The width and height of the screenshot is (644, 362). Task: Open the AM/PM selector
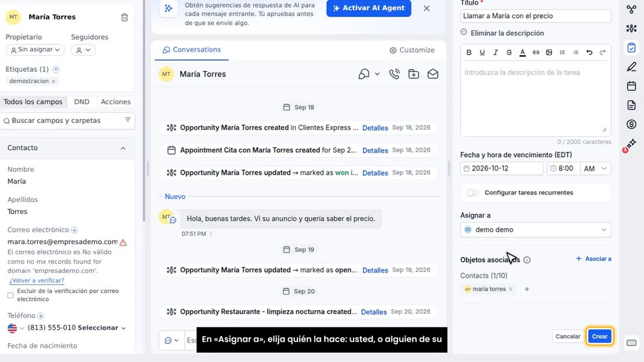(595, 169)
